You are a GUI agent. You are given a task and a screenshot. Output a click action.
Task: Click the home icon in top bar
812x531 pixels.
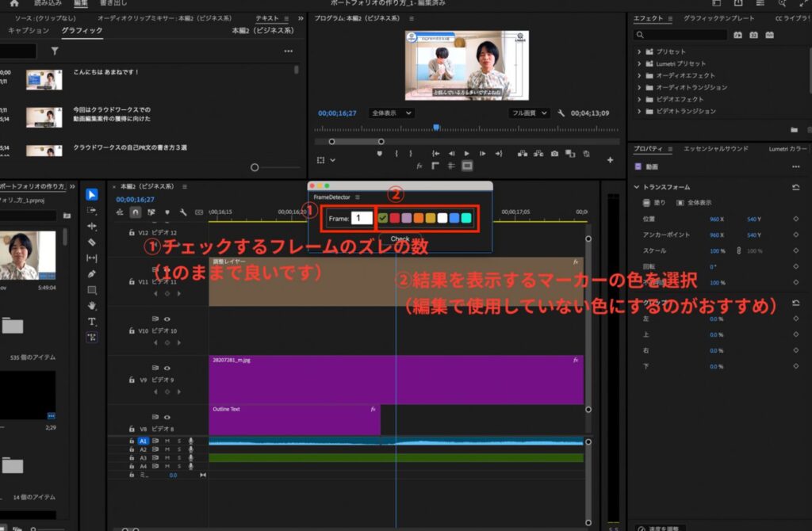14,3
